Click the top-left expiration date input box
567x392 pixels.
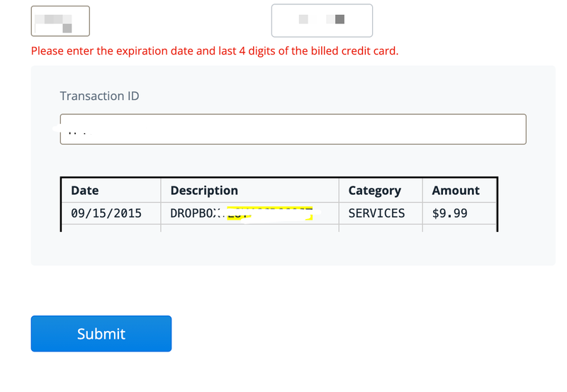[60, 21]
